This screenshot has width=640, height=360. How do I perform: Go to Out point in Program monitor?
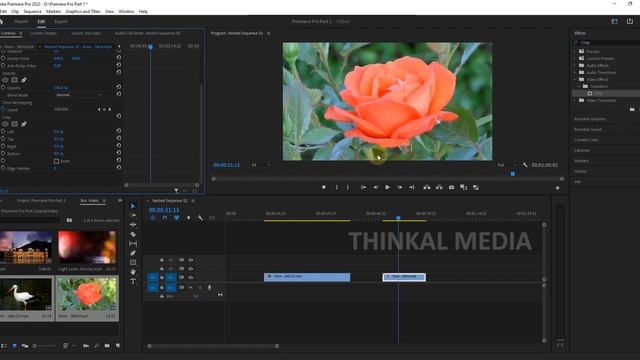[412, 187]
